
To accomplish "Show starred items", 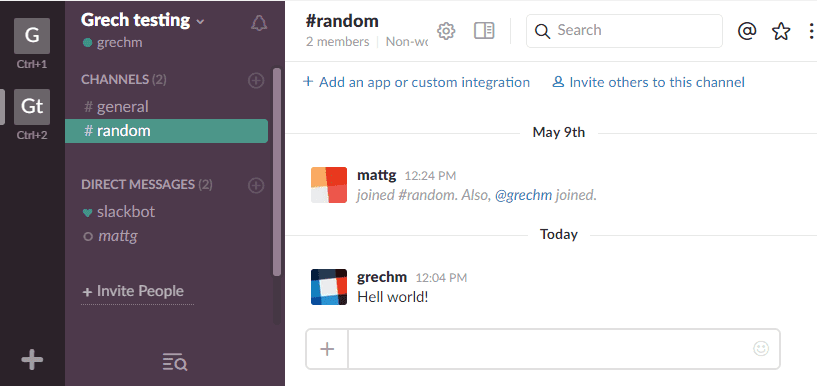I will point(781,31).
